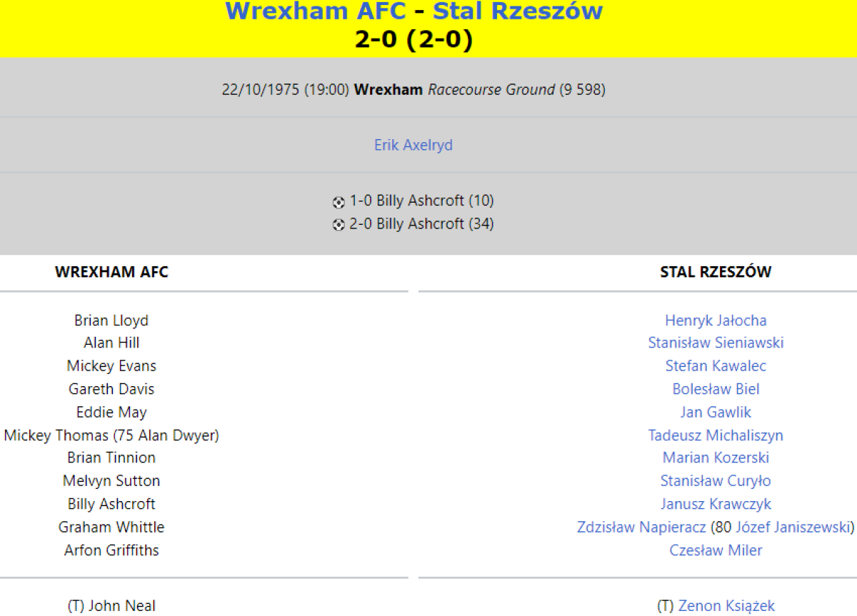Open Bolesław Biel's profile link
The width and height of the screenshot is (857, 616).
[716, 389]
